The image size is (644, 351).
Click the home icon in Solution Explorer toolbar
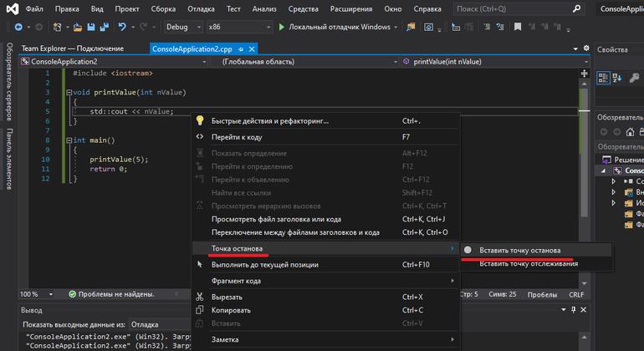630,132
